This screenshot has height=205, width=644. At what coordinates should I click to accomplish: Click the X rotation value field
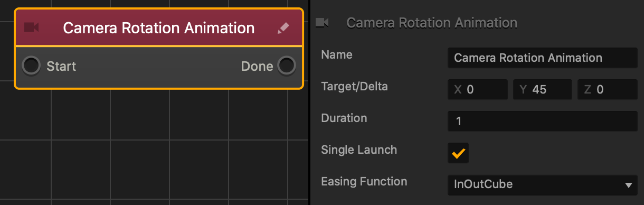[477, 89]
